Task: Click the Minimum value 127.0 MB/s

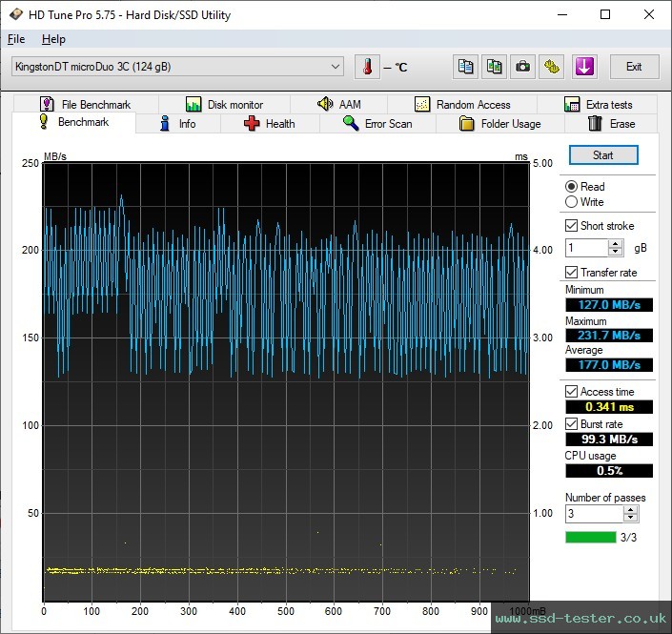Action: (609, 305)
